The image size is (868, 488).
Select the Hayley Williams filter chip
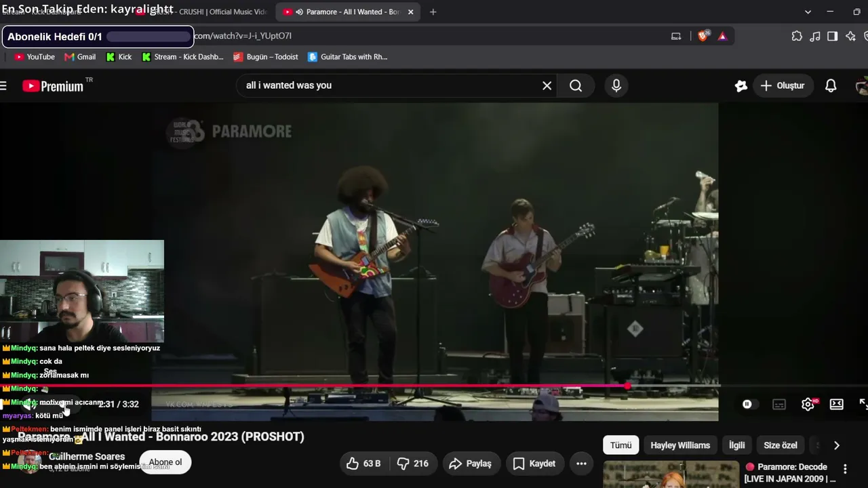[680, 445]
